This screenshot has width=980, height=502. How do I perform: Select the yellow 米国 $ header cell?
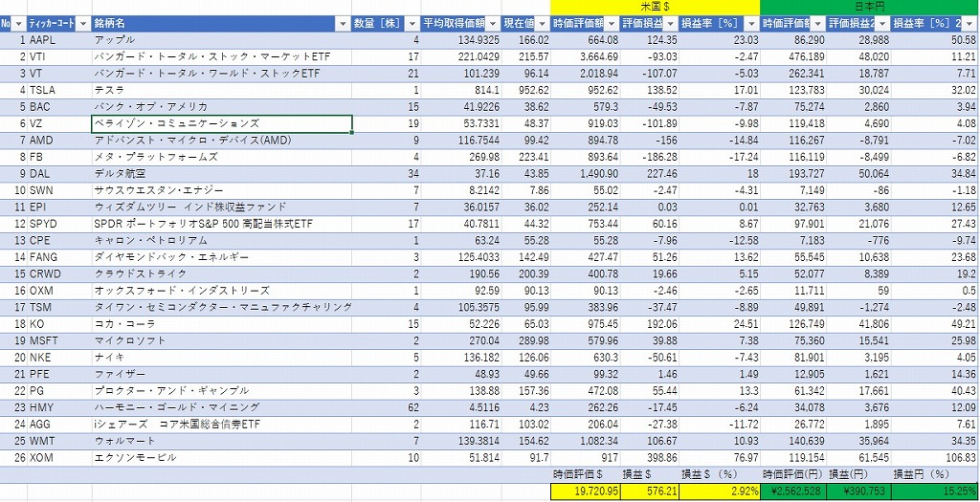pos(655,7)
